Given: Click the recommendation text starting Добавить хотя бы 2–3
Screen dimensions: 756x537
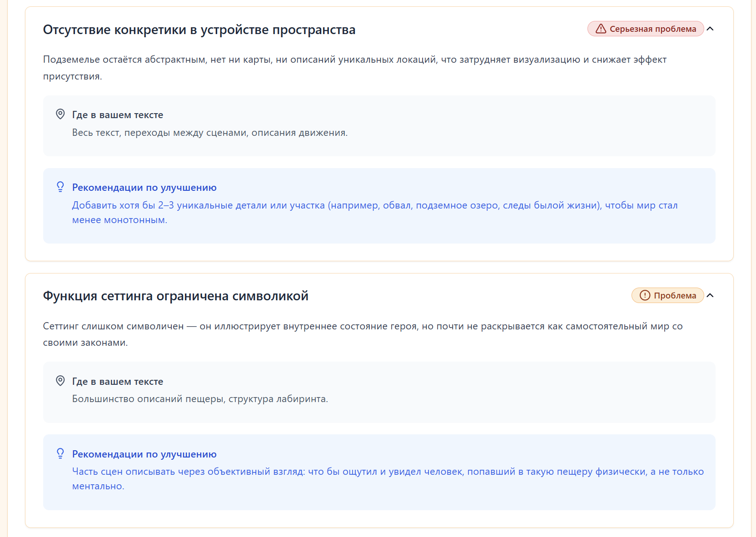Looking at the screenshot, I should (x=374, y=206).
